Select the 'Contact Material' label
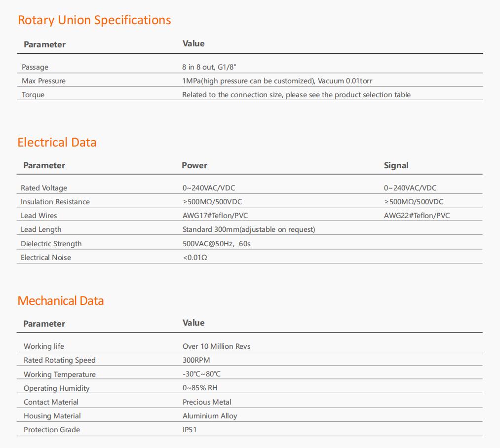The width and height of the screenshot is (500, 448). click(51, 402)
